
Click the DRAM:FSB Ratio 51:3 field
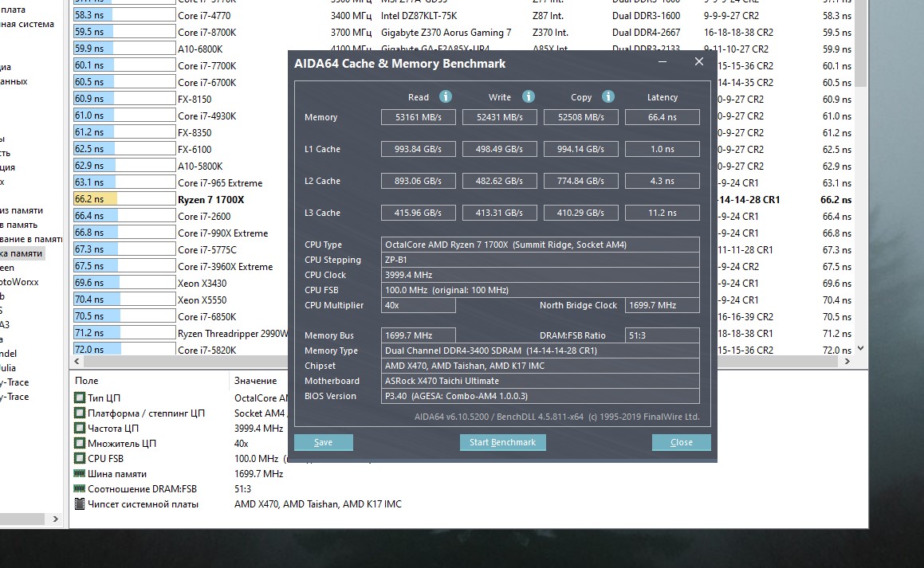[x=663, y=335]
